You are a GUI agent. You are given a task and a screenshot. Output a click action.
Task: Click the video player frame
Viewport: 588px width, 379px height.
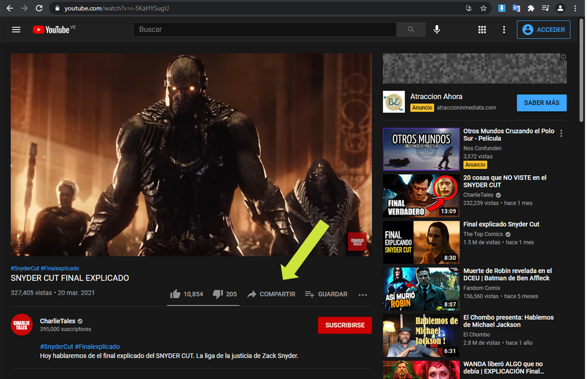coord(191,155)
